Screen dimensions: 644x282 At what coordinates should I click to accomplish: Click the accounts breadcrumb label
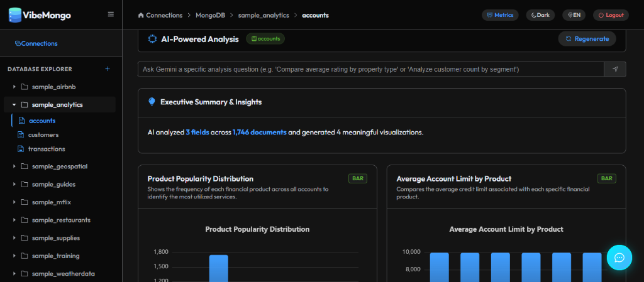[315, 15]
